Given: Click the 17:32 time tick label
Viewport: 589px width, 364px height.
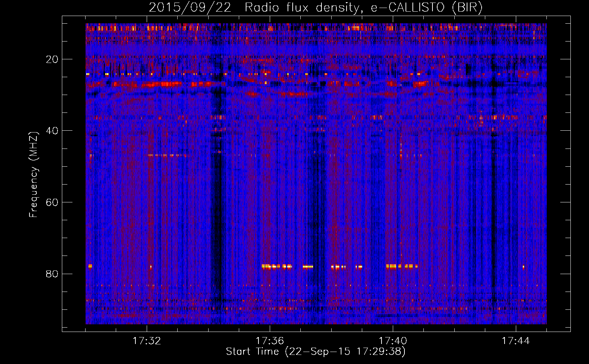Looking at the screenshot, I should tap(147, 341).
